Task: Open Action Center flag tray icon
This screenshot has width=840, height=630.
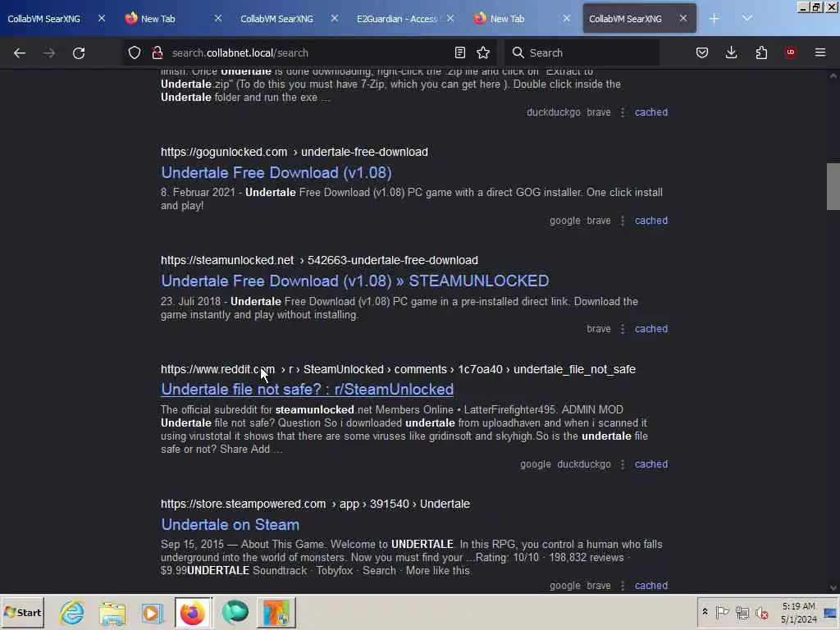Action: pos(722,612)
